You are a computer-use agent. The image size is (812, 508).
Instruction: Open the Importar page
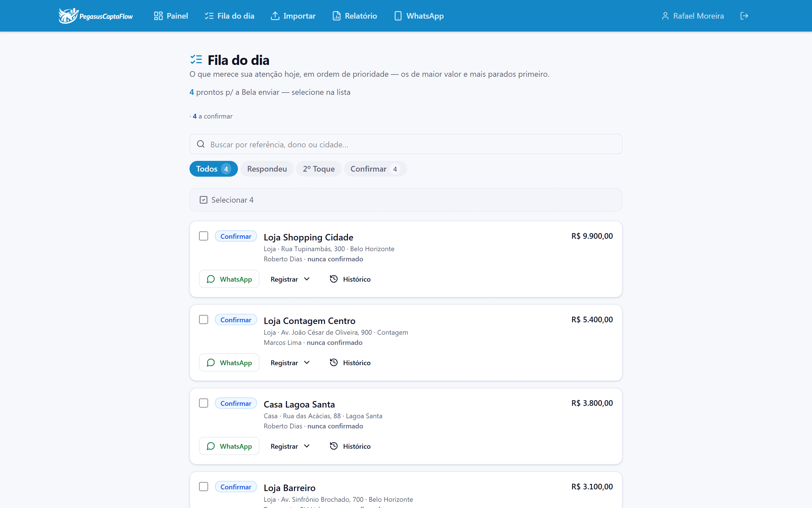click(x=293, y=16)
